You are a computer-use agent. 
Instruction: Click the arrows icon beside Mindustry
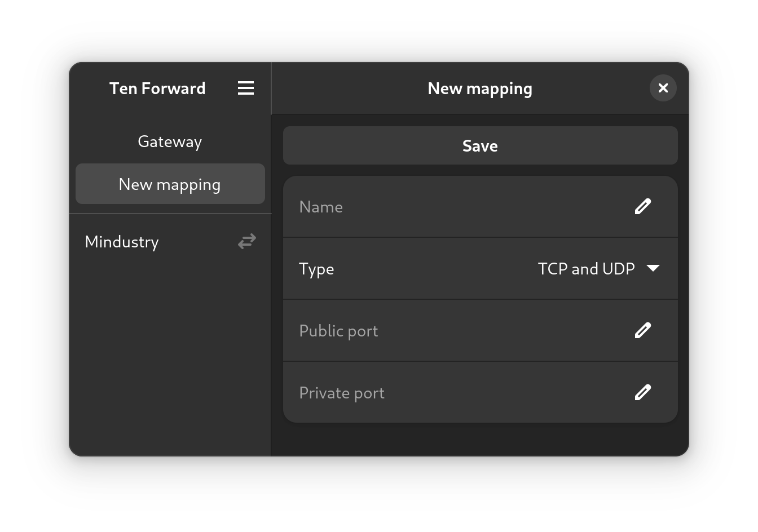pos(247,241)
